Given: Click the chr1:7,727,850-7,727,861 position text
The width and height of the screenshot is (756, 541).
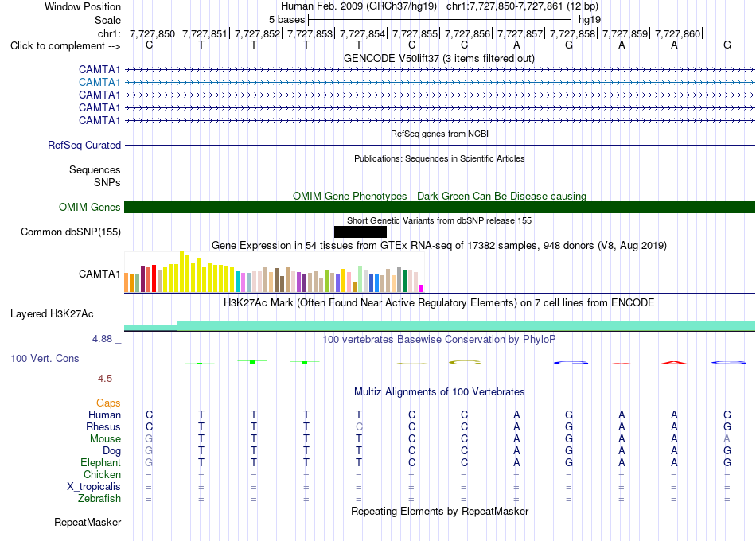Looking at the screenshot, I should pos(522,6).
